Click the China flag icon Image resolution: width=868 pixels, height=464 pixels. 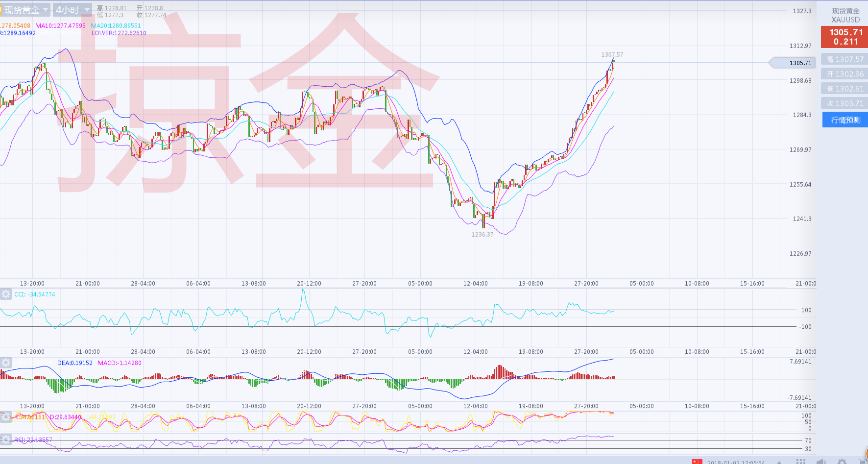coord(697,462)
